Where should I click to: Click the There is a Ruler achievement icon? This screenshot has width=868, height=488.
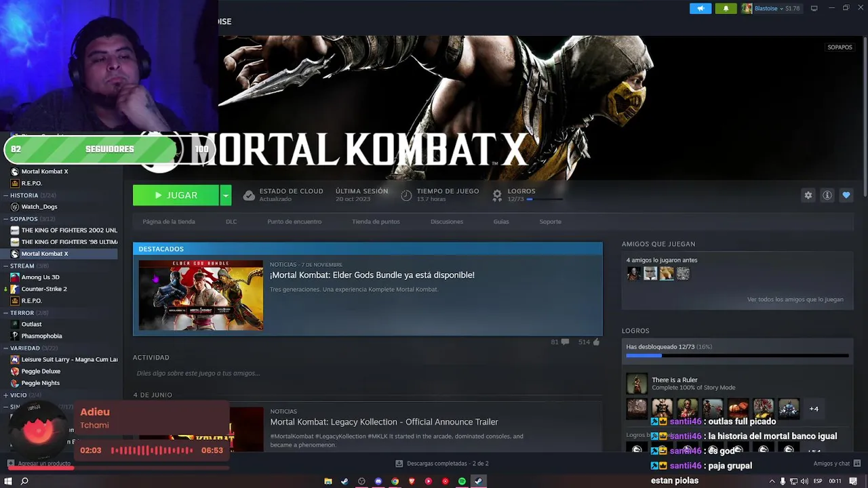[x=636, y=384]
